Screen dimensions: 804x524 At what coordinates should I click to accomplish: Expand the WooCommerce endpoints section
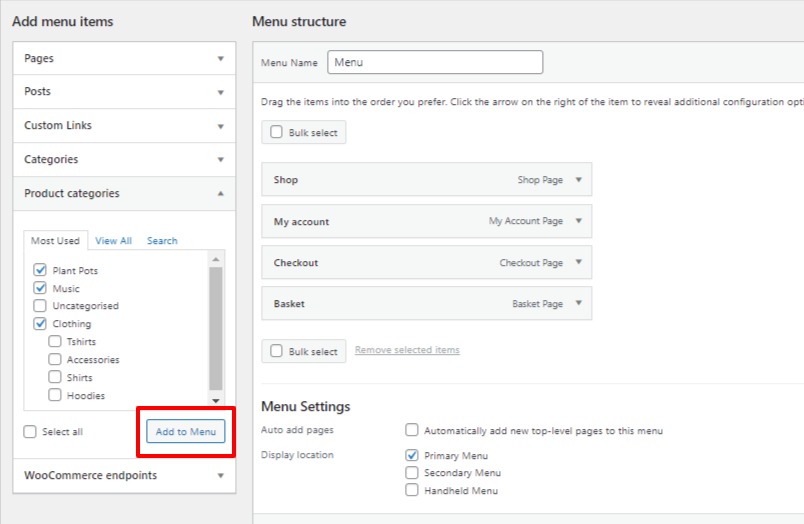click(x=220, y=476)
